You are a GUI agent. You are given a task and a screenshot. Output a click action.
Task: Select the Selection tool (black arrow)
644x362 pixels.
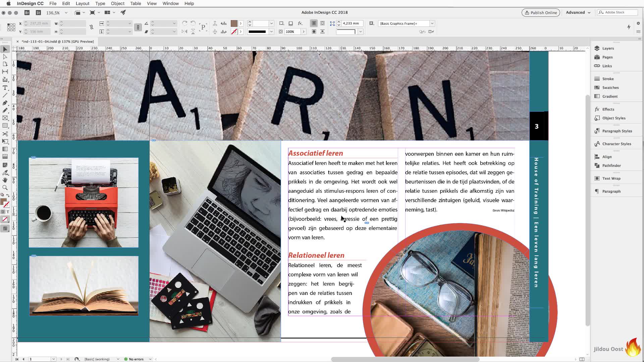tap(5, 49)
